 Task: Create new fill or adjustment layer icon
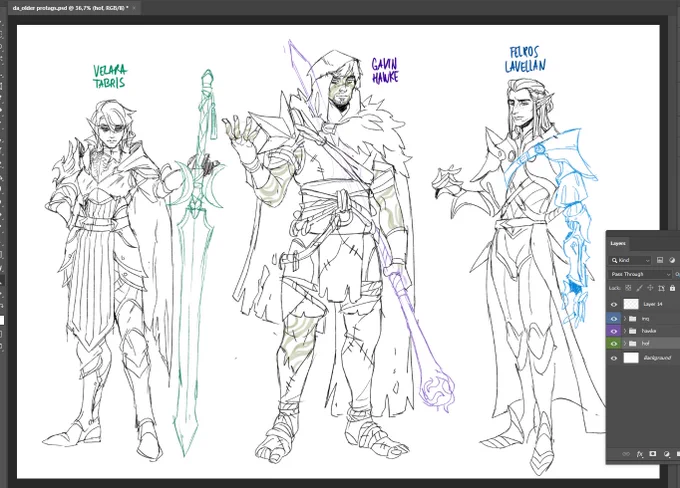[667, 454]
